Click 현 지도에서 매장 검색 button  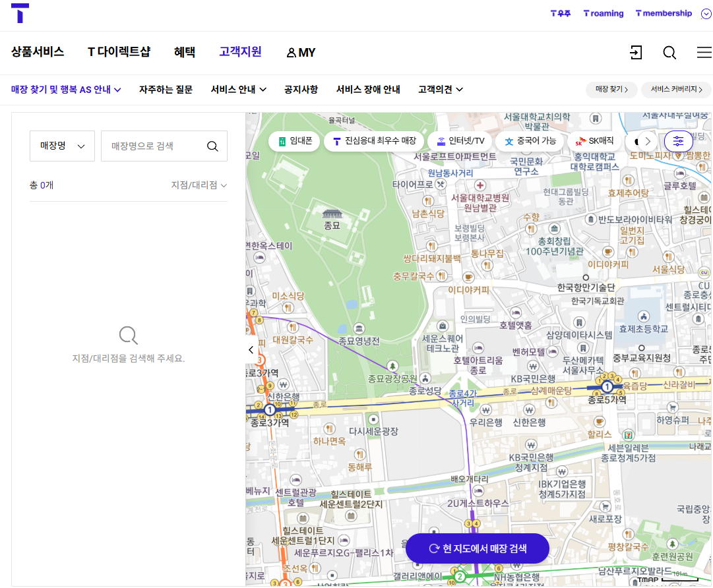[478, 548]
